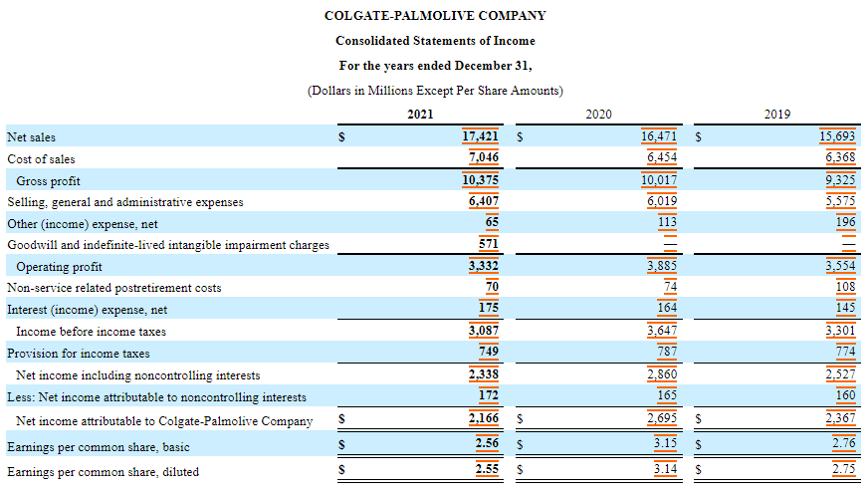This screenshot has width=868, height=490.
Task: Click noncontrolling interests value 165
Action: point(667,394)
